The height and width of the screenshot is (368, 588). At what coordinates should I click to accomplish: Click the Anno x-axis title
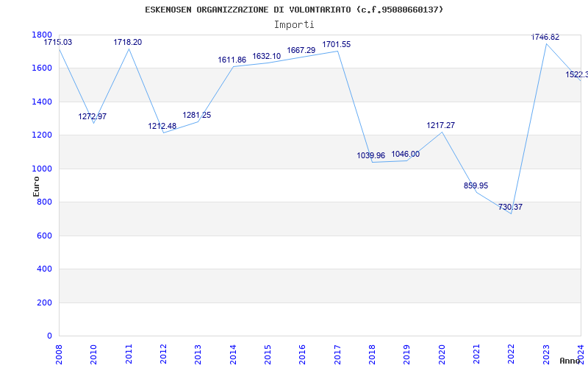point(570,361)
